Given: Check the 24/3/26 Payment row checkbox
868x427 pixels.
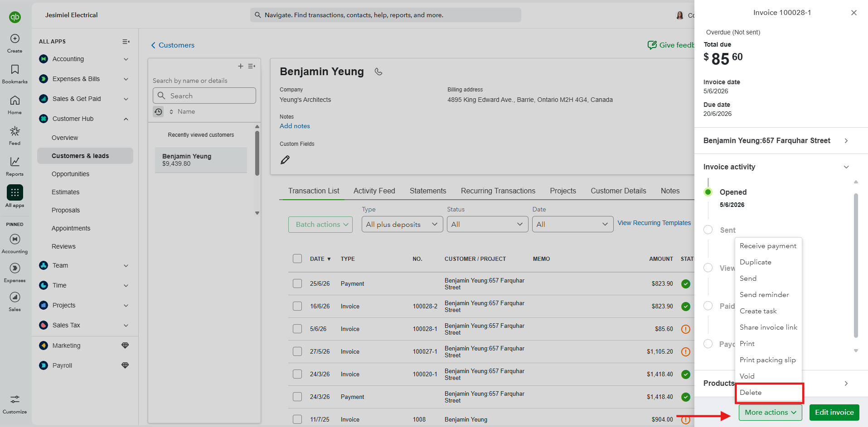Looking at the screenshot, I should [x=297, y=397].
